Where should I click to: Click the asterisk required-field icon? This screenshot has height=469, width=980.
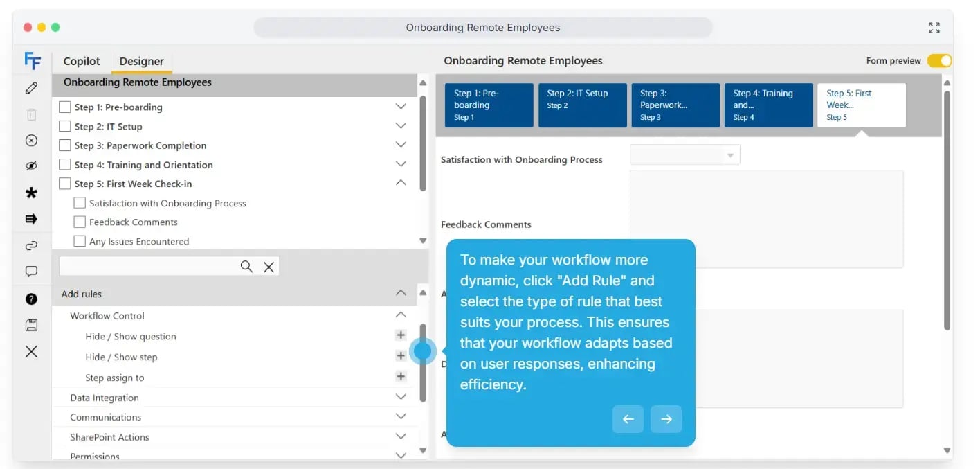tap(31, 193)
